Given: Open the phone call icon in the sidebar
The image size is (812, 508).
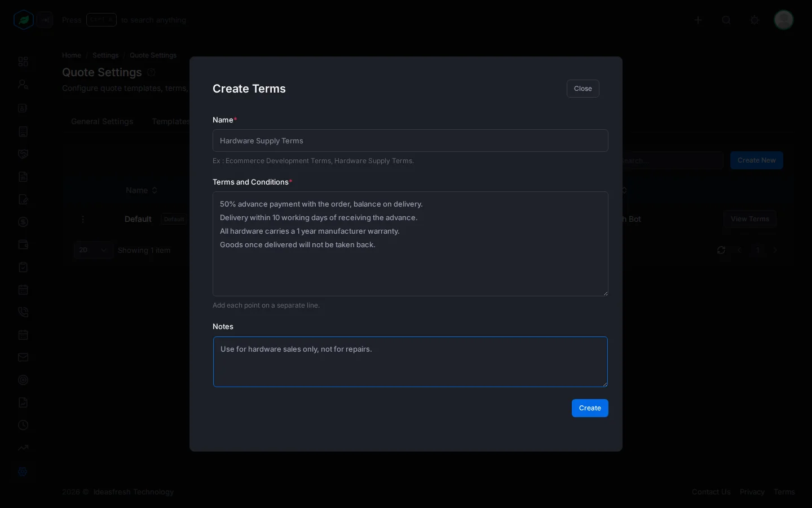Looking at the screenshot, I should tap(23, 312).
